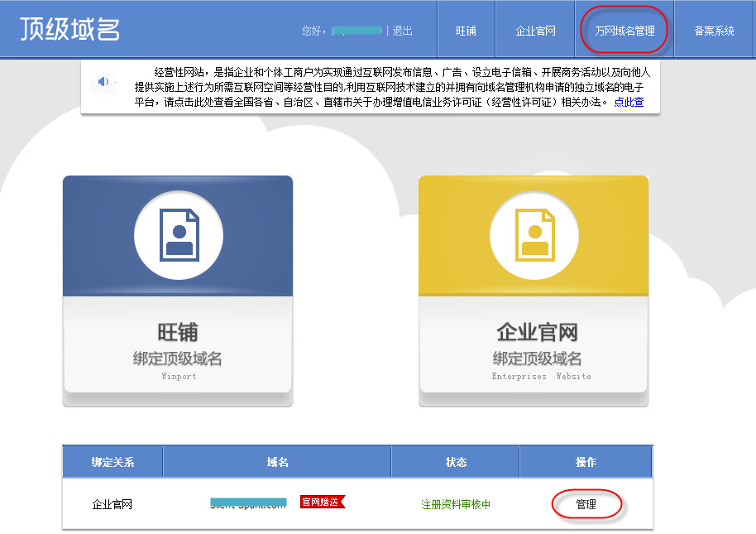756x534 pixels.
Task: Click the yellow 企业官网 profile document icon
Action: click(x=534, y=235)
